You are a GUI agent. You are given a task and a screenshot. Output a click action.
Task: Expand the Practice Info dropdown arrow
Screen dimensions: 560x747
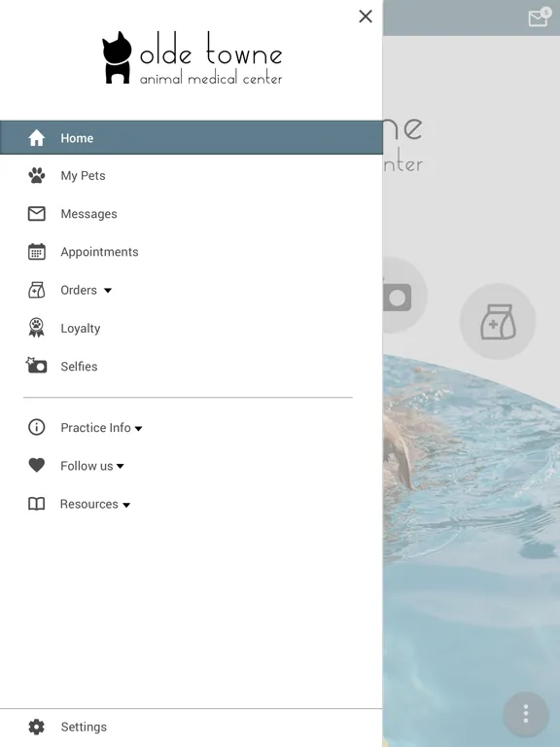(139, 428)
